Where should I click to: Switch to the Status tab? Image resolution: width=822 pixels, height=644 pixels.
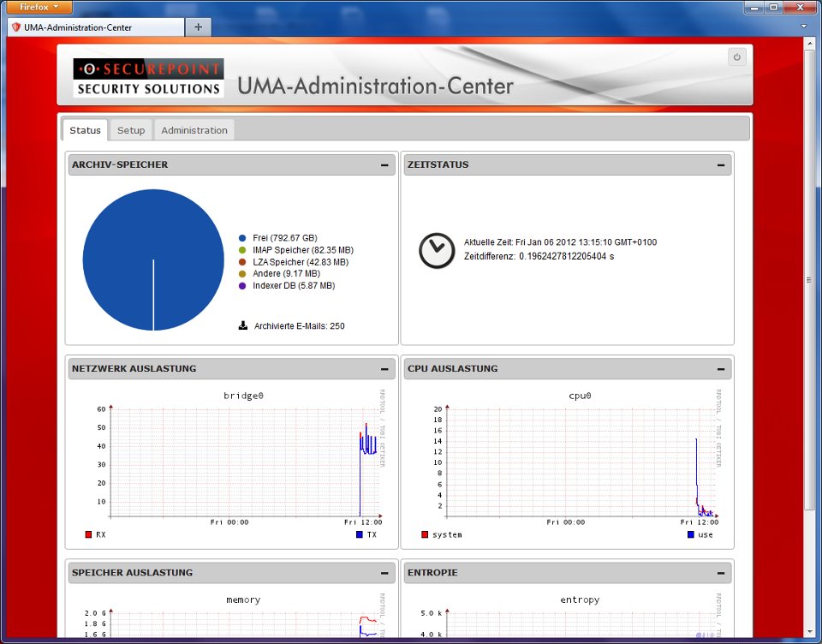click(x=85, y=130)
